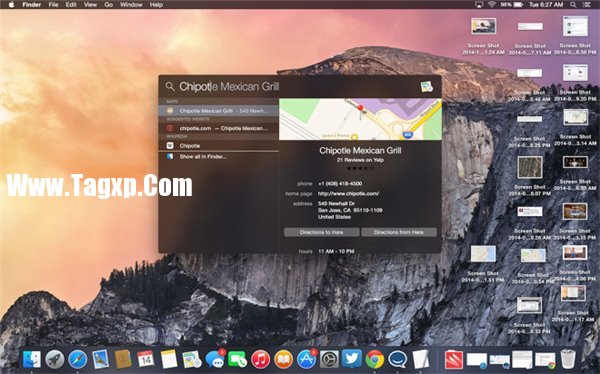Open Maps icon in the dock

point(192,359)
